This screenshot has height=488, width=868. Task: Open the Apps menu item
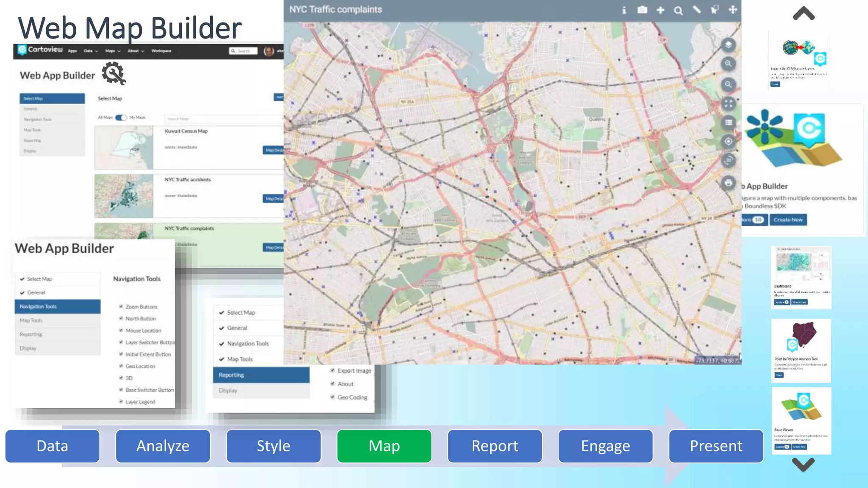(72, 51)
